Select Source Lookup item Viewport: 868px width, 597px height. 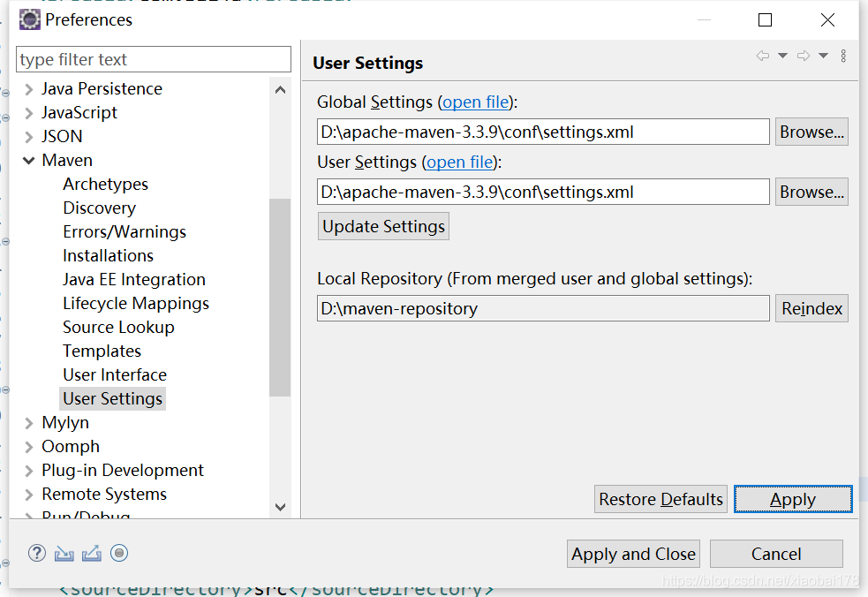(118, 328)
